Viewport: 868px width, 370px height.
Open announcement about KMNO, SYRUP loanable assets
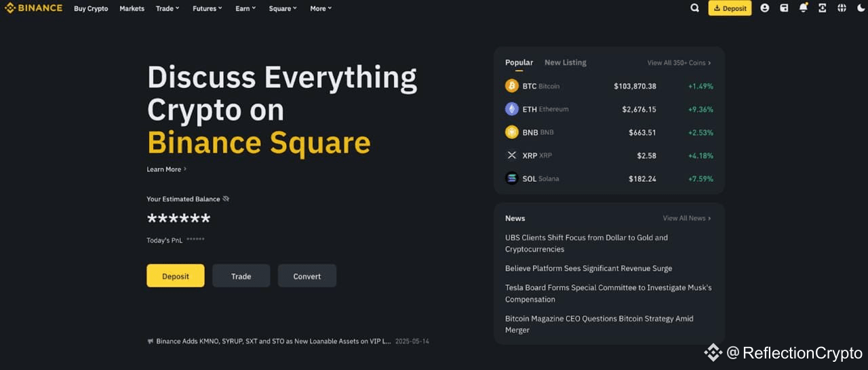pyautogui.click(x=274, y=342)
